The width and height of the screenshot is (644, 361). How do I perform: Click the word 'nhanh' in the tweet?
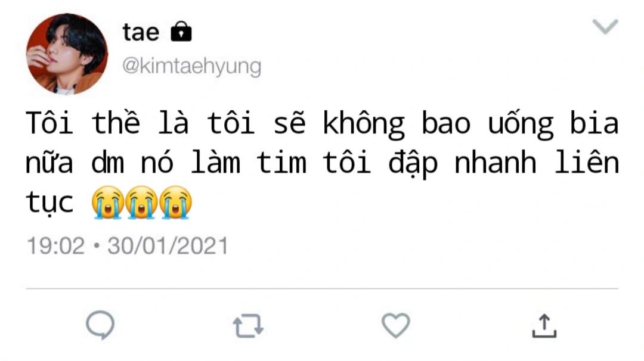coord(496,163)
